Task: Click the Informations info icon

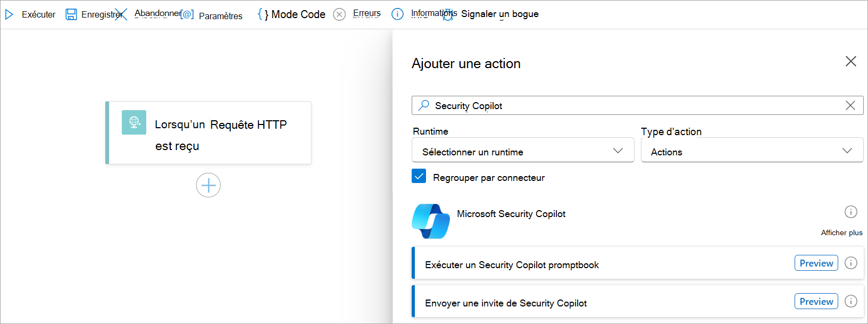Action: [398, 14]
